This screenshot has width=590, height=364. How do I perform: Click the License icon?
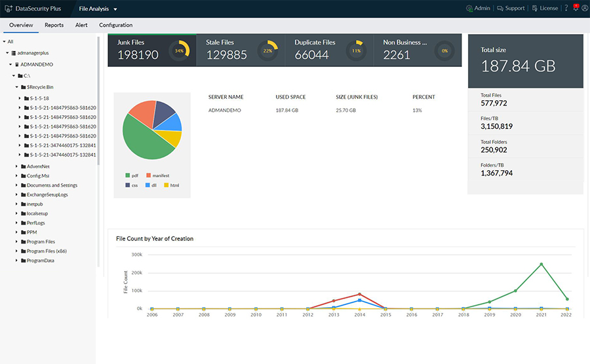pyautogui.click(x=535, y=9)
